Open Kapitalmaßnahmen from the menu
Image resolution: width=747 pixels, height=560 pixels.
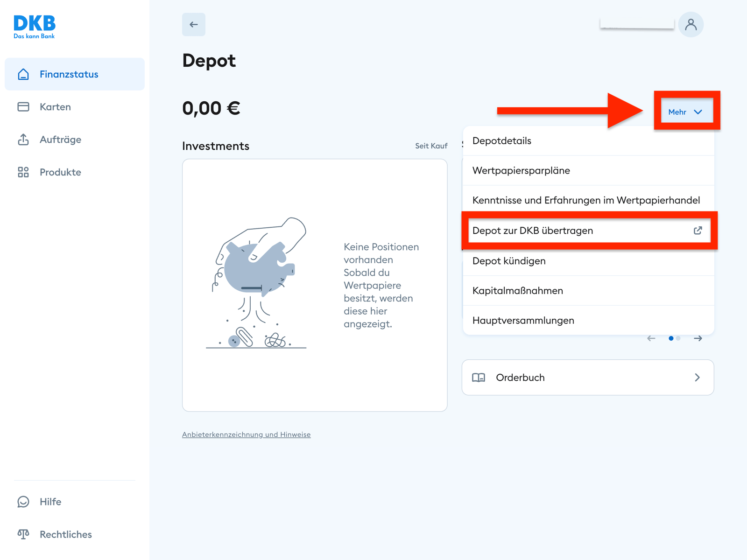517,290
